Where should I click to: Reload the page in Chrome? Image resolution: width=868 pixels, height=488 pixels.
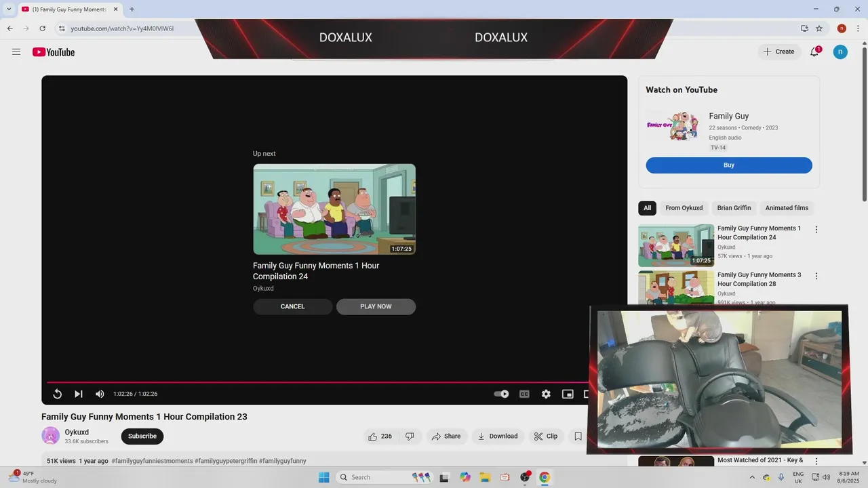click(x=43, y=28)
